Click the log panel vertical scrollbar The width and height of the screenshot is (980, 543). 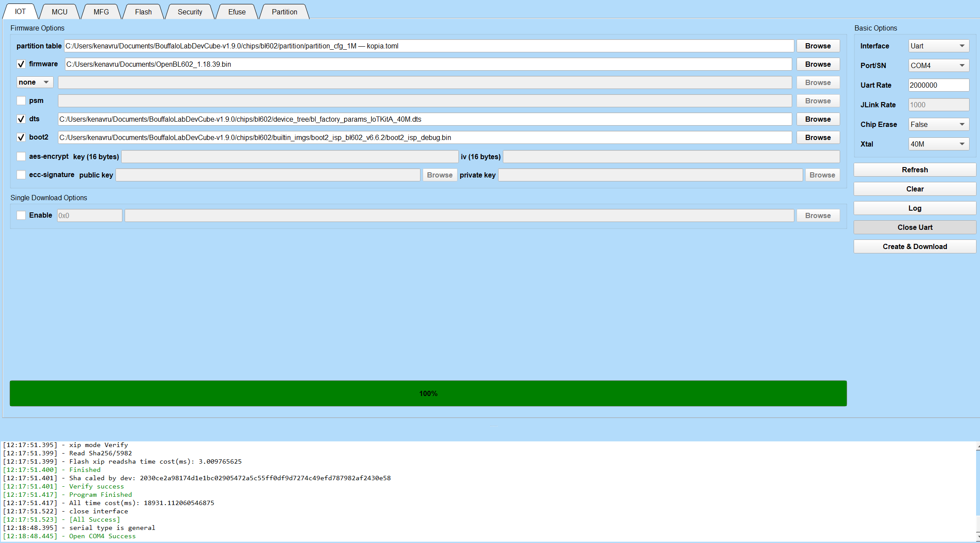pos(978,492)
